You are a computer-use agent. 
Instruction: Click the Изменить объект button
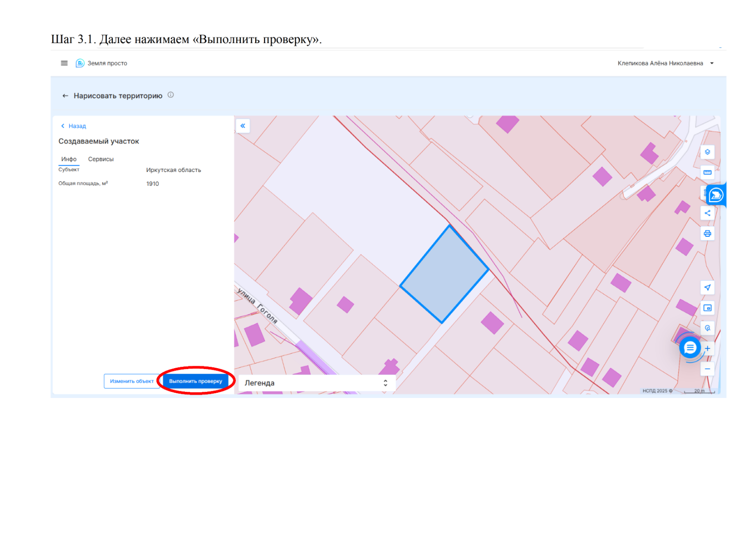pyautogui.click(x=131, y=381)
